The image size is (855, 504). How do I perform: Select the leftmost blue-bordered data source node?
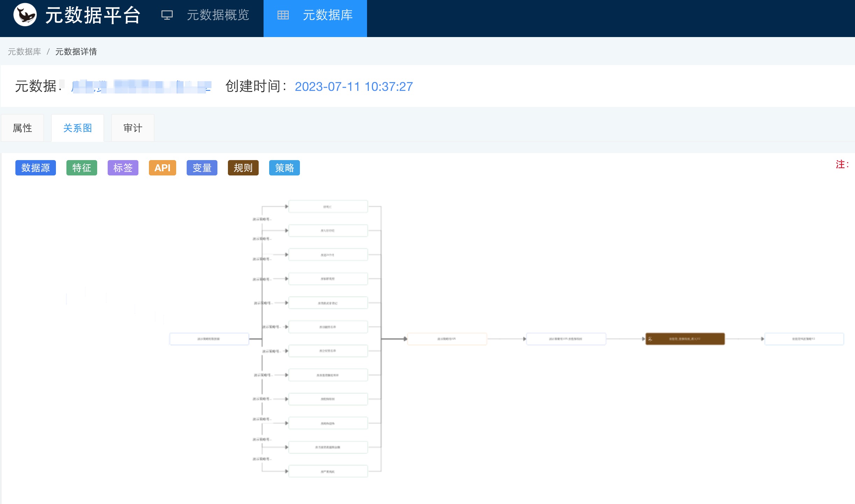(x=209, y=339)
